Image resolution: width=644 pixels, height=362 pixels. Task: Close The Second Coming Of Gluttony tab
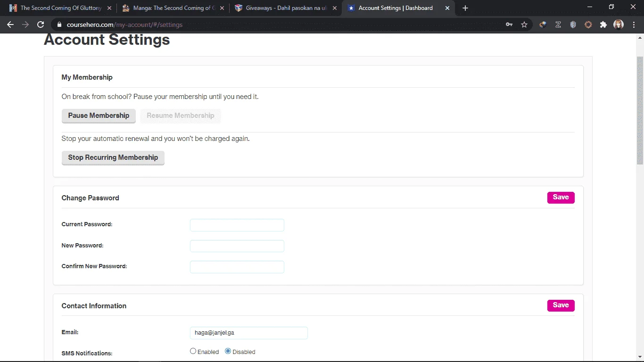[x=109, y=8]
